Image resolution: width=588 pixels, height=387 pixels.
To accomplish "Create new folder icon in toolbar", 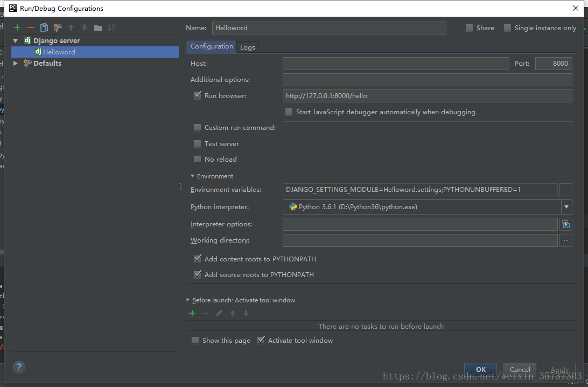I will (98, 27).
